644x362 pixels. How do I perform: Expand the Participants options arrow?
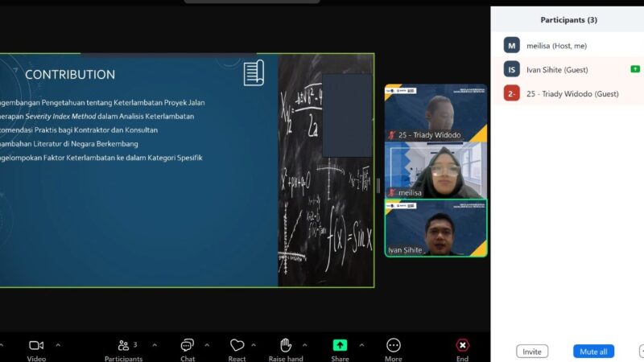[155, 345]
